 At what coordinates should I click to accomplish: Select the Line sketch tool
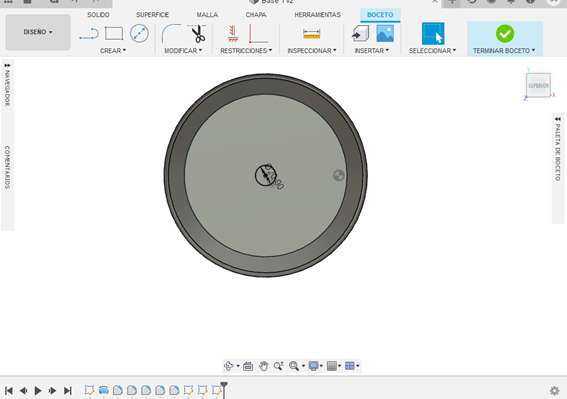pos(89,34)
